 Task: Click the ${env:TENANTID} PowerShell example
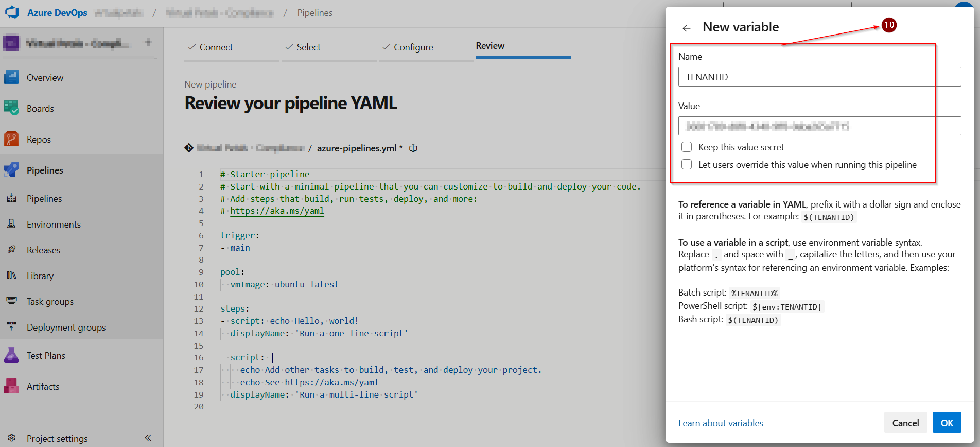(786, 307)
